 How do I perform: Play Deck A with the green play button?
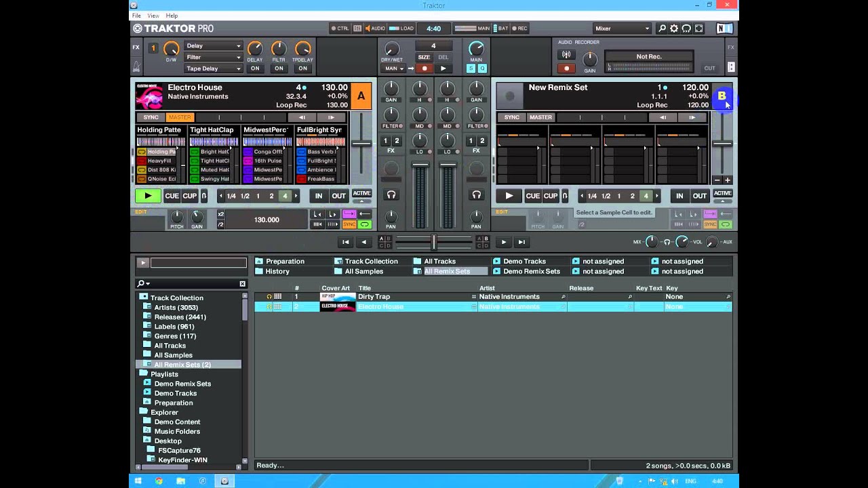147,196
